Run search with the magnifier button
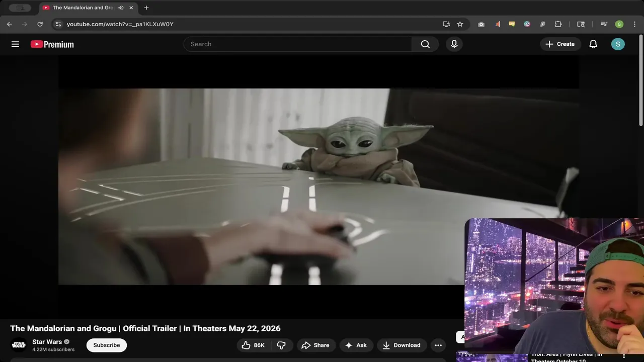Image resolution: width=644 pixels, height=362 pixels. (425, 44)
